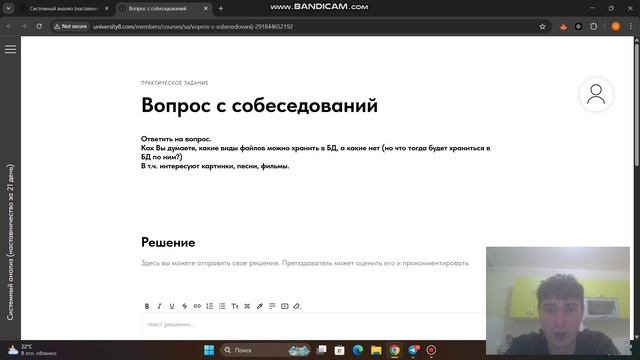Clear formatting with the eraser icon

coord(297,306)
